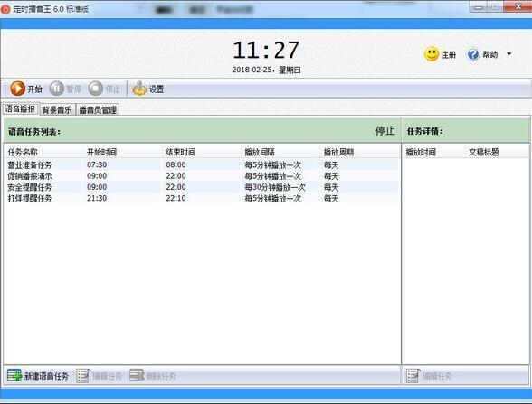
Task: Sort by the 任务名称 column header
Action: click(43, 152)
